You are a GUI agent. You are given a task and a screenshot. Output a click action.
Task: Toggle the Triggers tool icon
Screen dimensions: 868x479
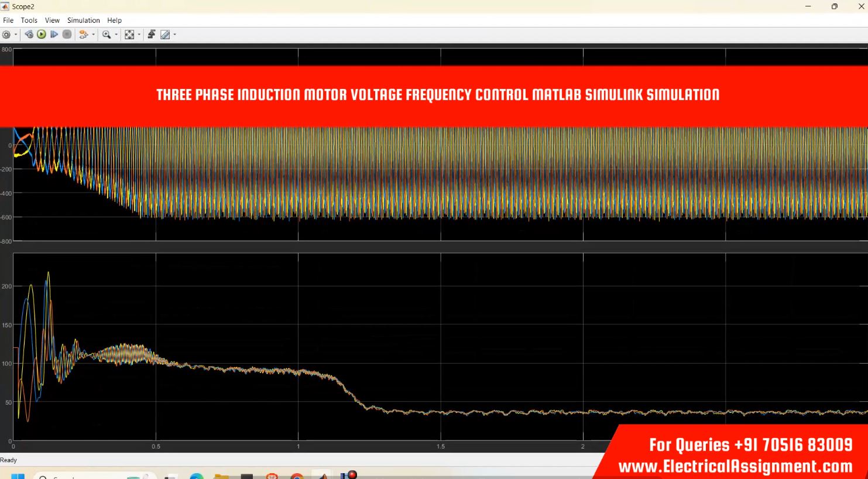[x=152, y=35]
